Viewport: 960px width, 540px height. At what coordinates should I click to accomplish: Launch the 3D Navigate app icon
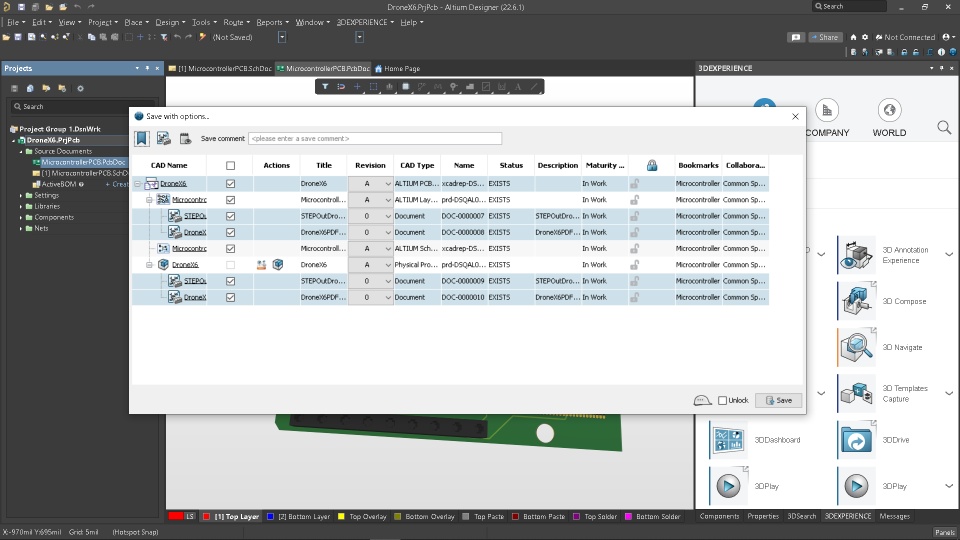857,347
